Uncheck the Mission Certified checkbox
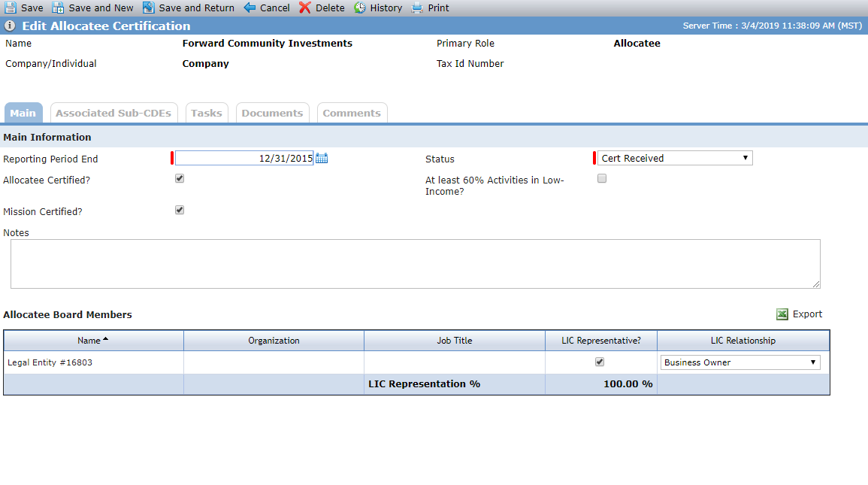Screen dimensions: 868x485 (x=180, y=210)
